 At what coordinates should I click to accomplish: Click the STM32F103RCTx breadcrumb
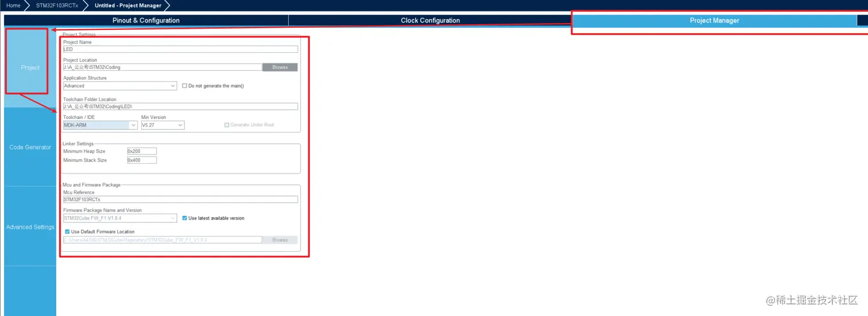click(x=57, y=5)
